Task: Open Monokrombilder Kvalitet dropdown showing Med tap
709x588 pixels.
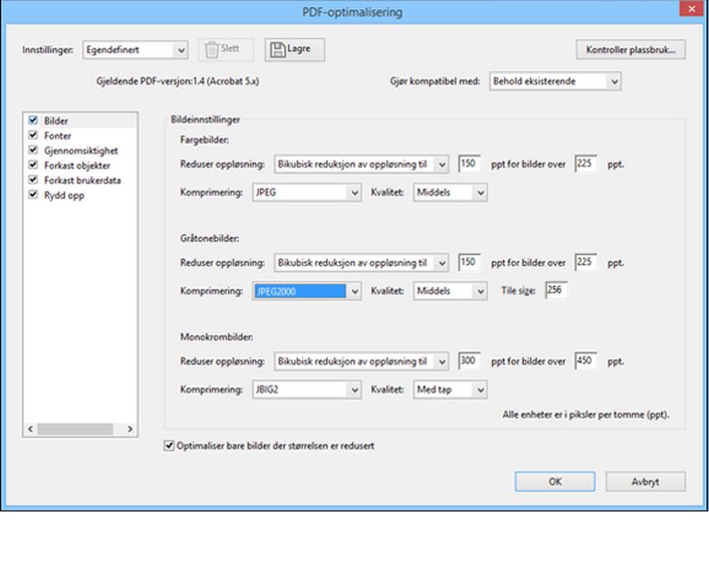Action: (x=450, y=389)
